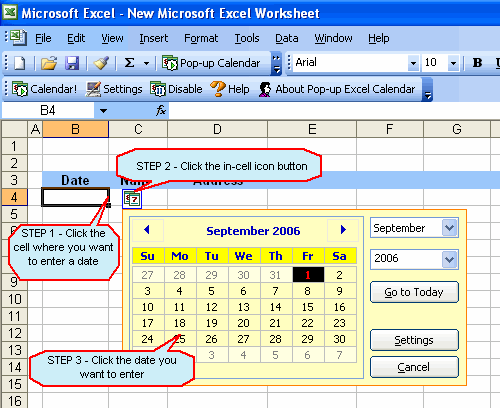Select the Format Painter brush icon
This screenshot has width=500, height=408.
(101, 63)
